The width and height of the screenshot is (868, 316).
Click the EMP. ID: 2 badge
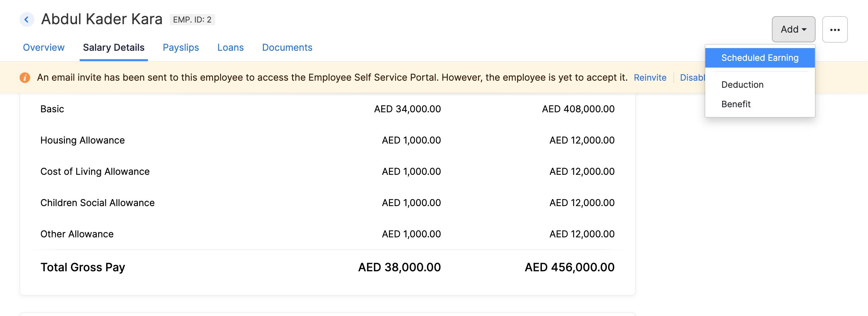click(x=192, y=19)
